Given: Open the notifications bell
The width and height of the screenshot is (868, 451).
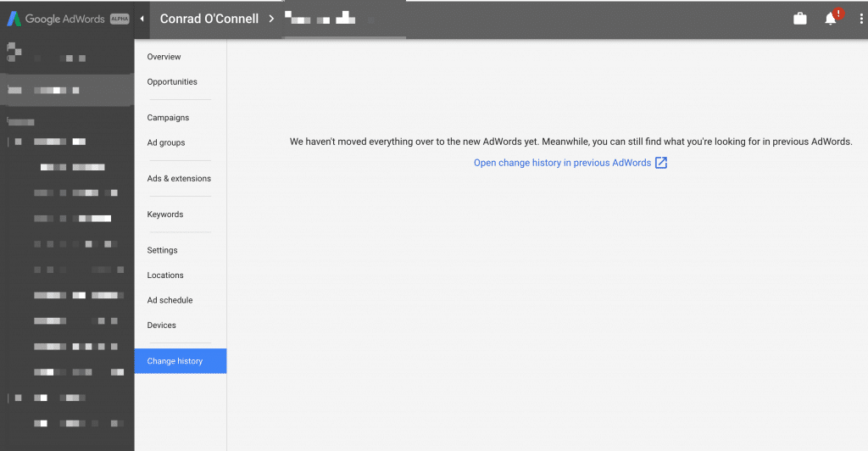Looking at the screenshot, I should tap(831, 19).
